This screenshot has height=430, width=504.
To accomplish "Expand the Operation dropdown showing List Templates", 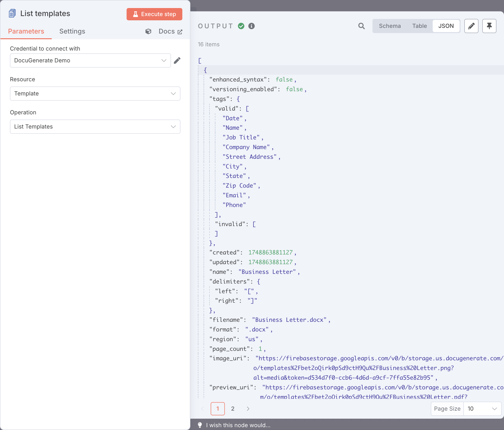I will pos(95,127).
